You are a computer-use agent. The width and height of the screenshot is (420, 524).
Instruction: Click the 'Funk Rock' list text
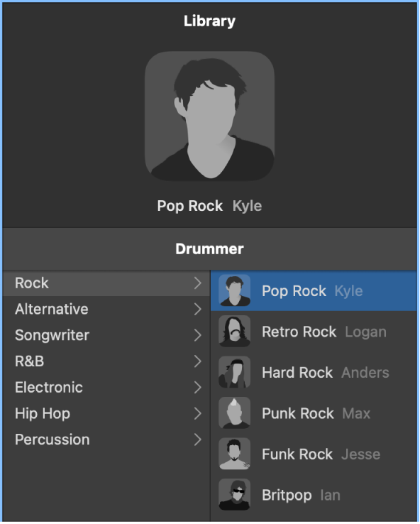tap(297, 454)
